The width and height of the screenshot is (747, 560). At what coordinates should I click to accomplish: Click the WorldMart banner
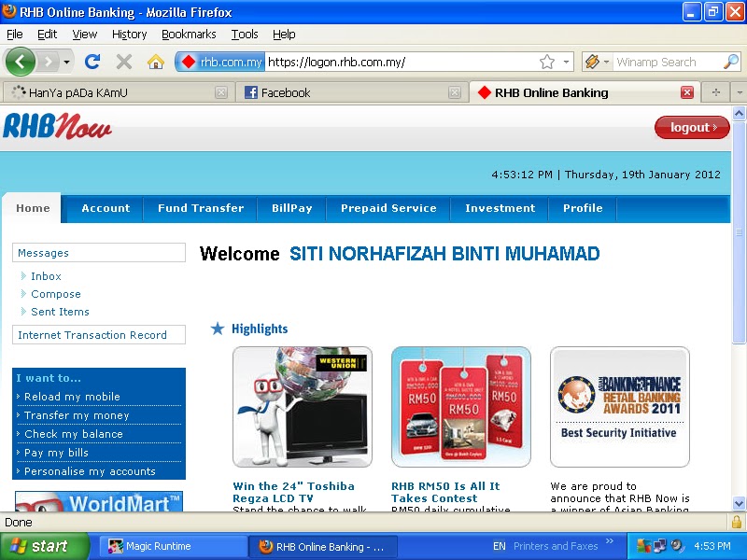tap(99, 501)
